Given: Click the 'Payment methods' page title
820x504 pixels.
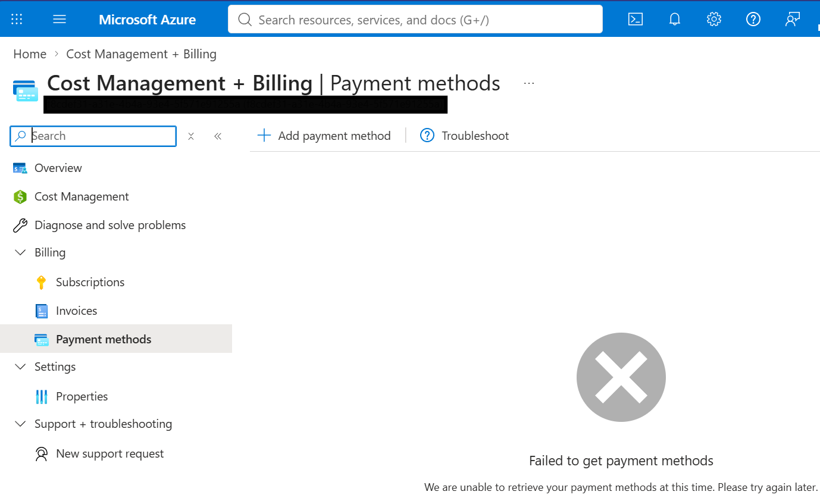Looking at the screenshot, I should click(x=415, y=83).
